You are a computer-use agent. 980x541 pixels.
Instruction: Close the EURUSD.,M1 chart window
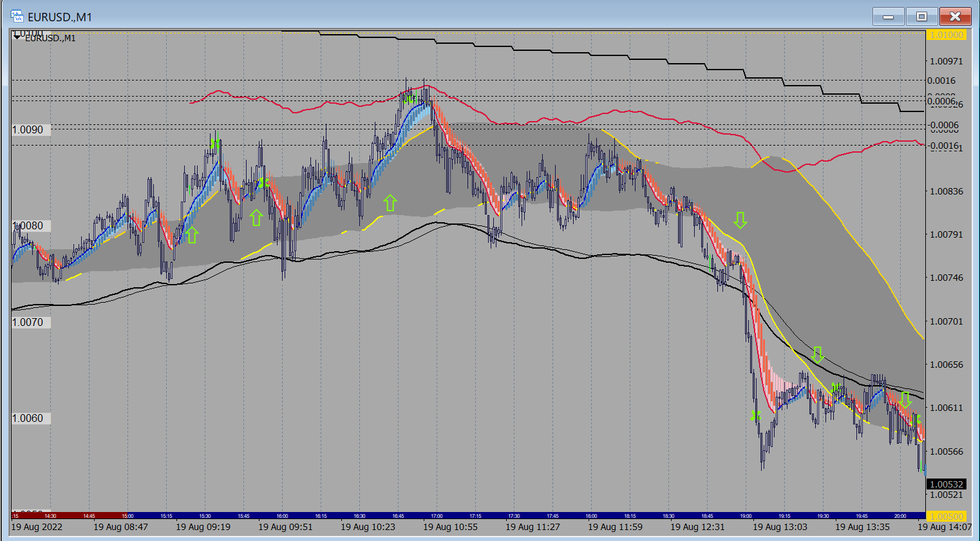point(955,16)
